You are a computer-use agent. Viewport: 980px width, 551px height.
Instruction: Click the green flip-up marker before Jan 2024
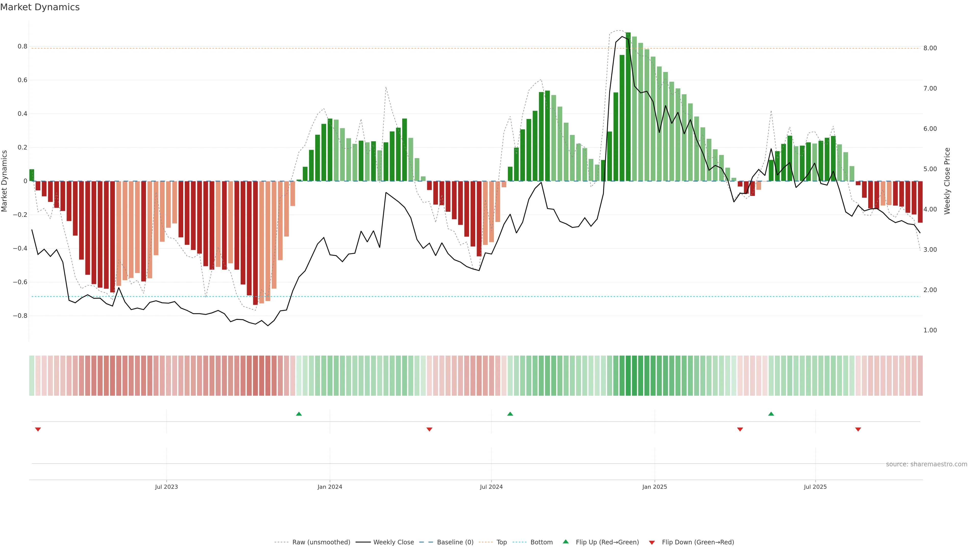coord(299,414)
